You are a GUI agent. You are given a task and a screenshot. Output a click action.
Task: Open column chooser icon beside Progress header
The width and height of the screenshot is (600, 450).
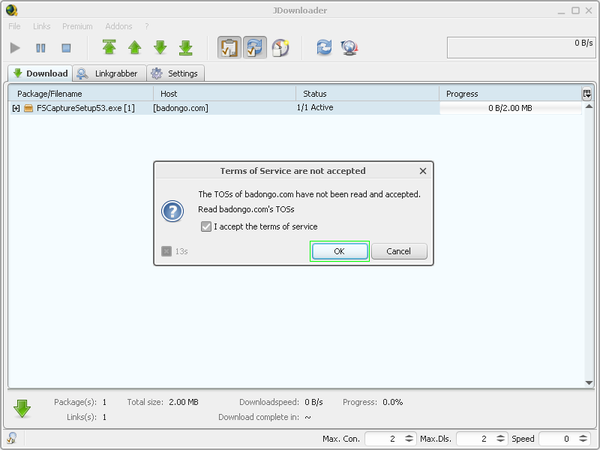587,94
